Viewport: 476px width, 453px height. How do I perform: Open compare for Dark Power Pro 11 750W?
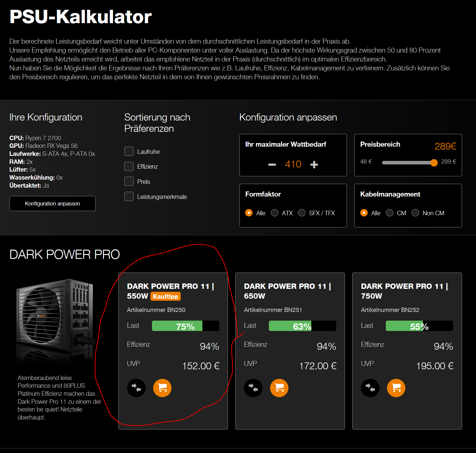pyautogui.click(x=370, y=388)
